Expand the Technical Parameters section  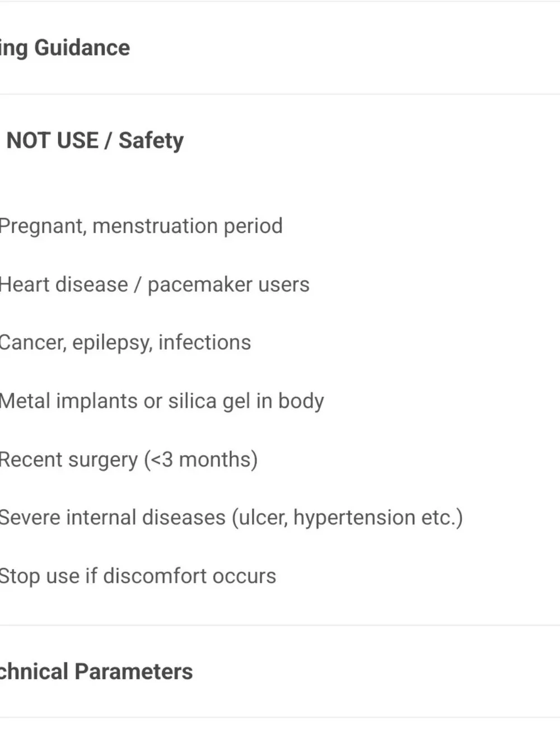(x=280, y=671)
